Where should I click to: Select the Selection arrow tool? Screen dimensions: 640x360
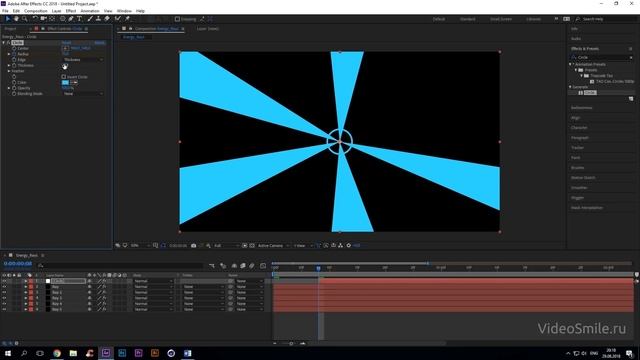tap(8, 19)
